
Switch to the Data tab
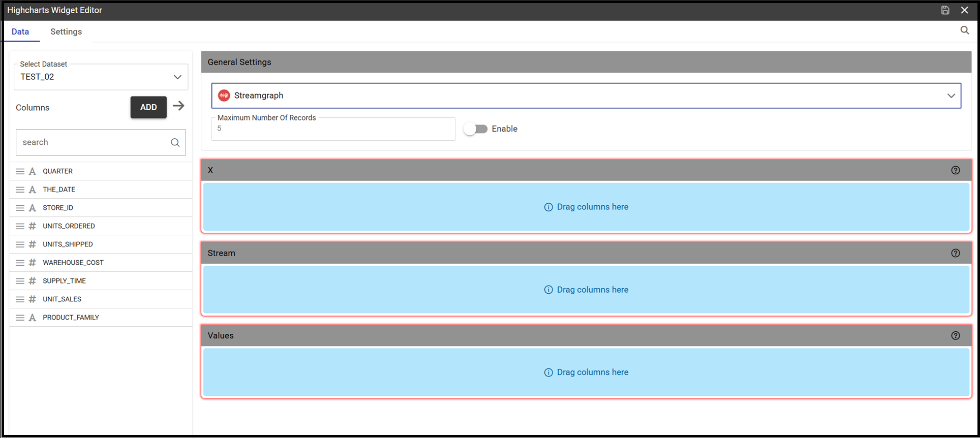click(x=20, y=32)
